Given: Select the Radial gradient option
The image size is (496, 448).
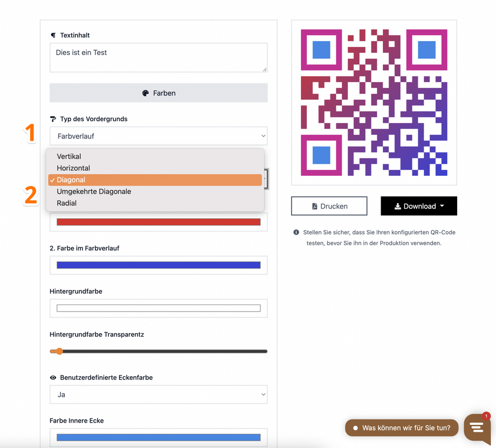Looking at the screenshot, I should point(67,203).
